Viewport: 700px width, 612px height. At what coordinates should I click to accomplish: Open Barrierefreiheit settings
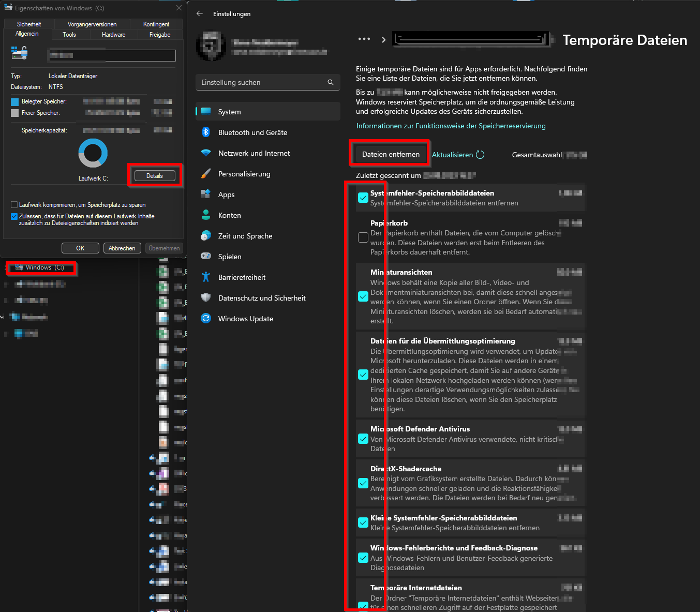pyautogui.click(x=267, y=277)
